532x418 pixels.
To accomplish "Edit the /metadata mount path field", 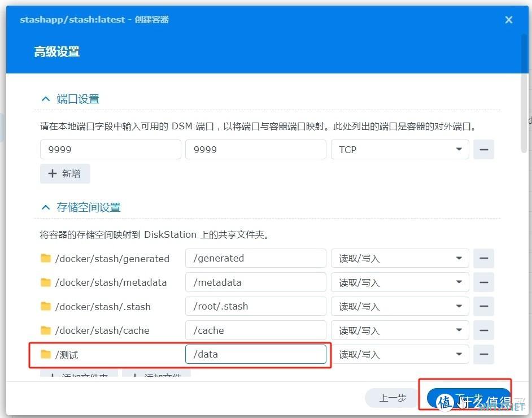I will pos(255,282).
